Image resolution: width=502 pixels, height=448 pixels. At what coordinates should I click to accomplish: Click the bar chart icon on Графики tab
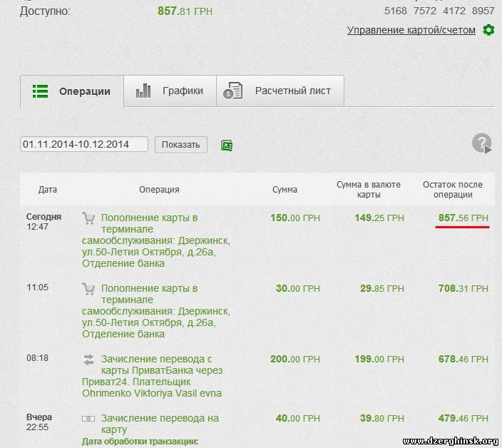[x=143, y=91]
